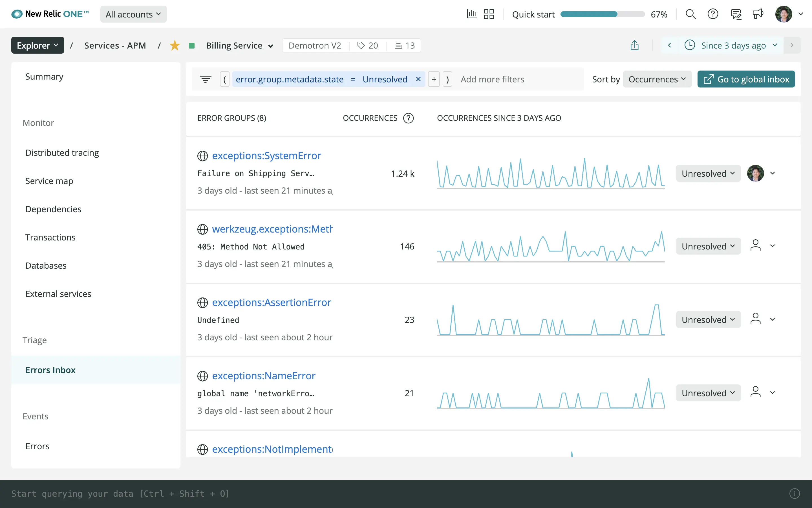This screenshot has height=508, width=812.
Task: Select Errors Inbox in sidebar
Action: (x=96, y=370)
